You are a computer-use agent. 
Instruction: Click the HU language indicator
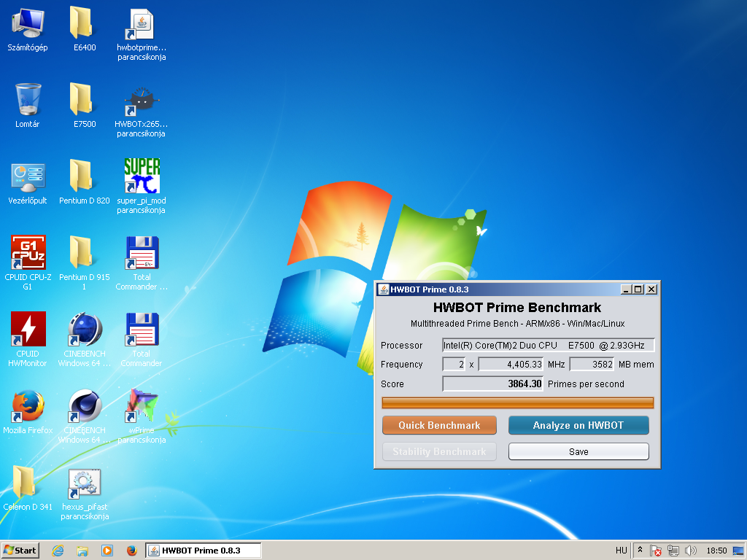point(622,551)
